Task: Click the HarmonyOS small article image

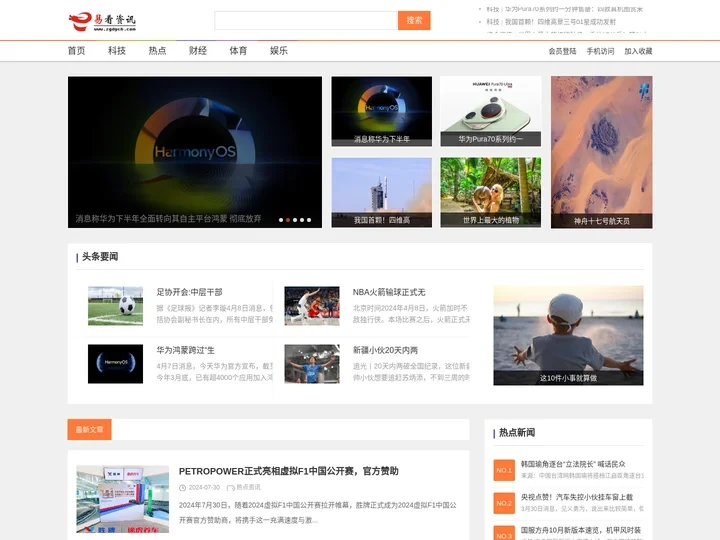Action: tap(115, 364)
